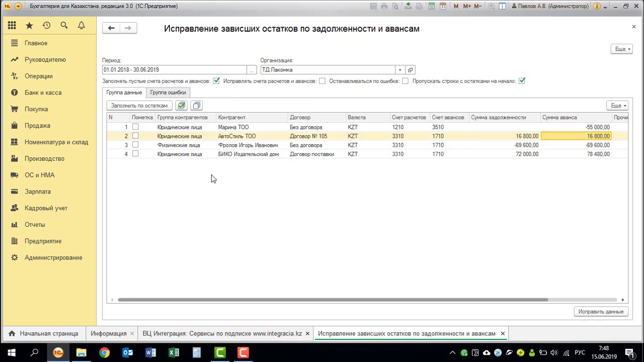Switch to 'Группа ошибки' tab
644x362 pixels.
pyautogui.click(x=168, y=93)
